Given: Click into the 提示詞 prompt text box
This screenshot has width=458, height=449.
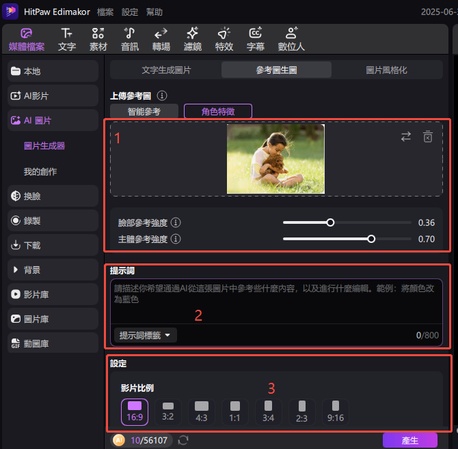Looking at the screenshot, I should (x=276, y=301).
